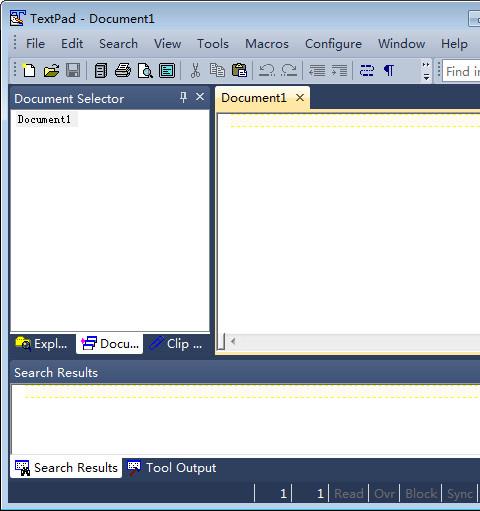This screenshot has width=480, height=511.
Task: Close the Document Selector panel
Action: (200, 97)
